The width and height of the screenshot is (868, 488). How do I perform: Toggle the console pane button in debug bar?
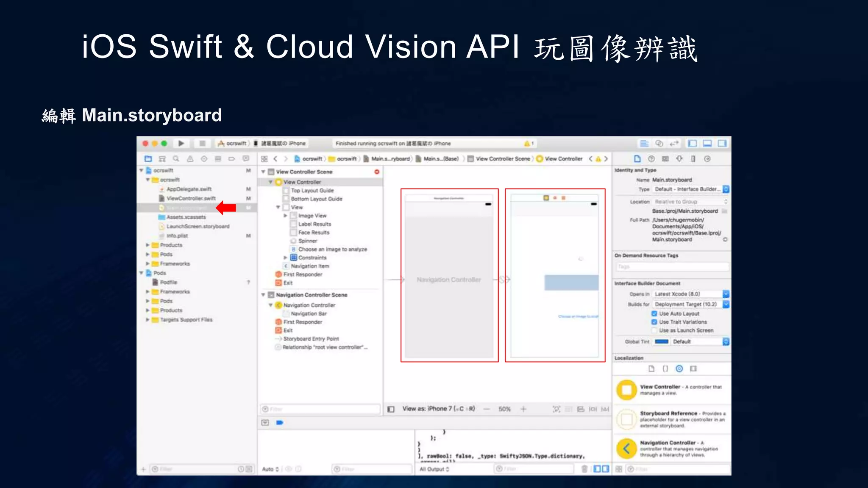pos(606,469)
